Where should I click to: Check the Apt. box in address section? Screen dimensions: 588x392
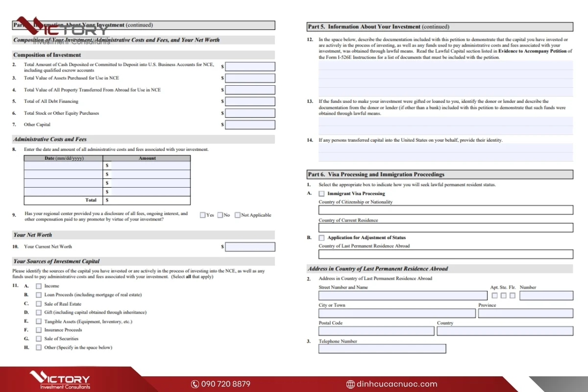click(494, 295)
